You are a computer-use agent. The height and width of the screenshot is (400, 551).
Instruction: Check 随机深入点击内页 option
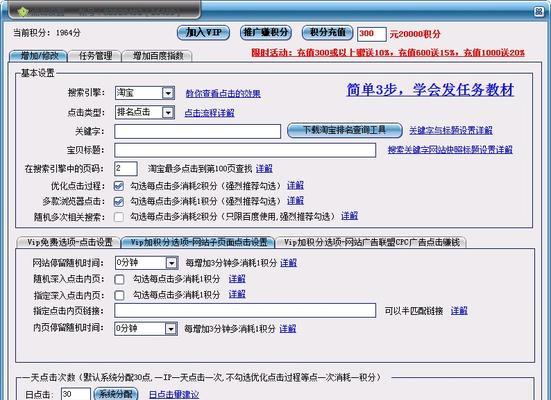coord(119,279)
